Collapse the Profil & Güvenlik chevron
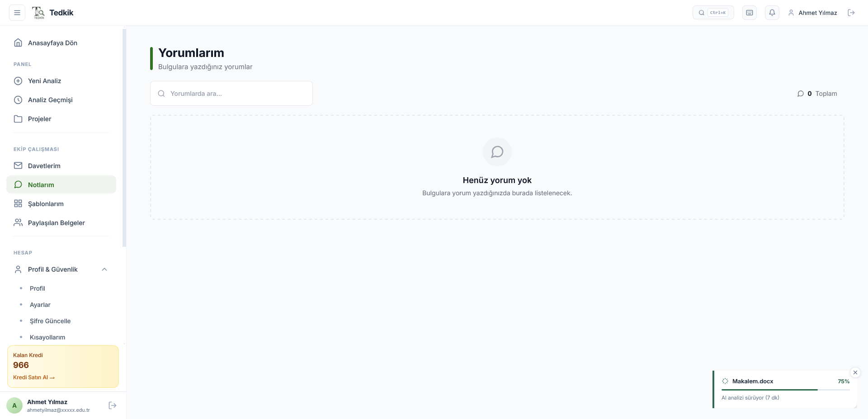 [104, 269]
